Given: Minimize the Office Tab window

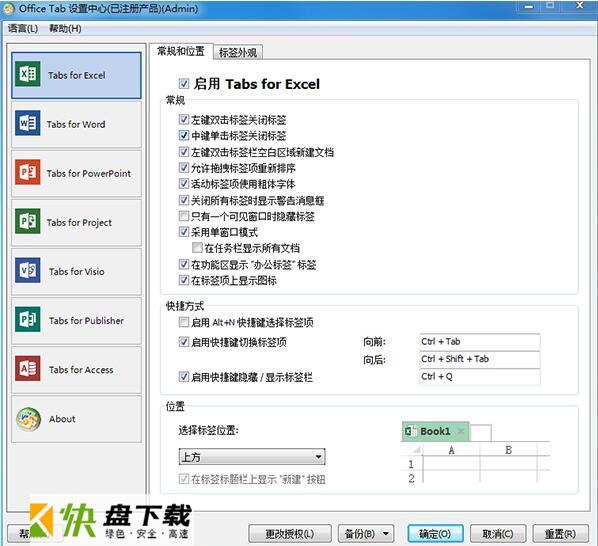Looking at the screenshot, I should [529, 6].
